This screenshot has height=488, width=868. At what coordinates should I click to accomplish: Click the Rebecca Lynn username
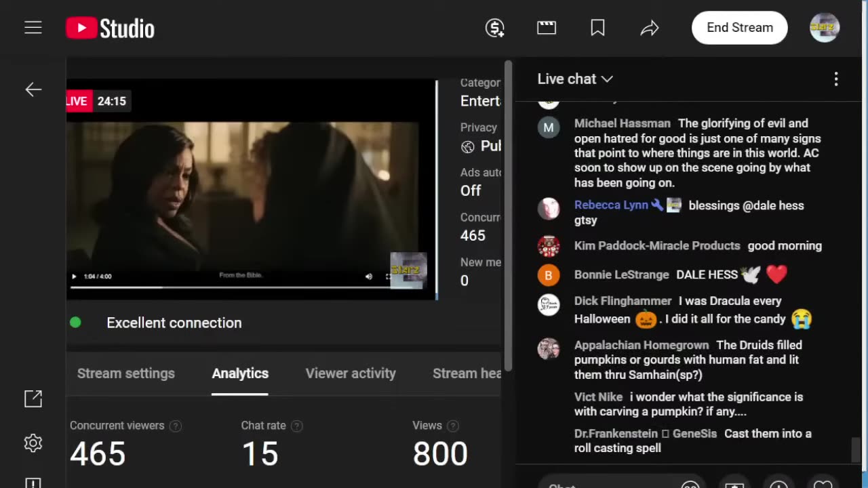click(x=611, y=205)
